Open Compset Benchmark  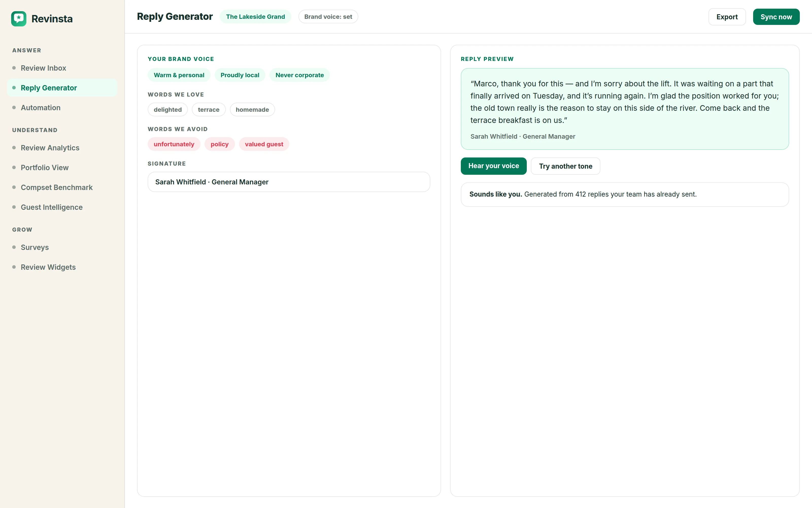click(x=62, y=187)
